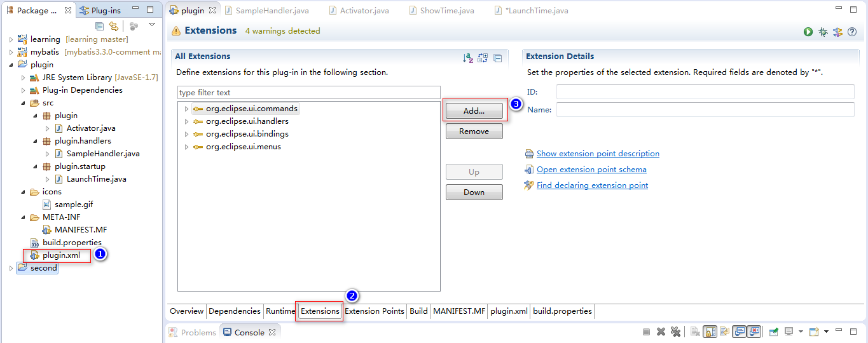868x343 pixels.
Task: Expand org.eclipse.ui.commands extension node
Action: tap(186, 109)
